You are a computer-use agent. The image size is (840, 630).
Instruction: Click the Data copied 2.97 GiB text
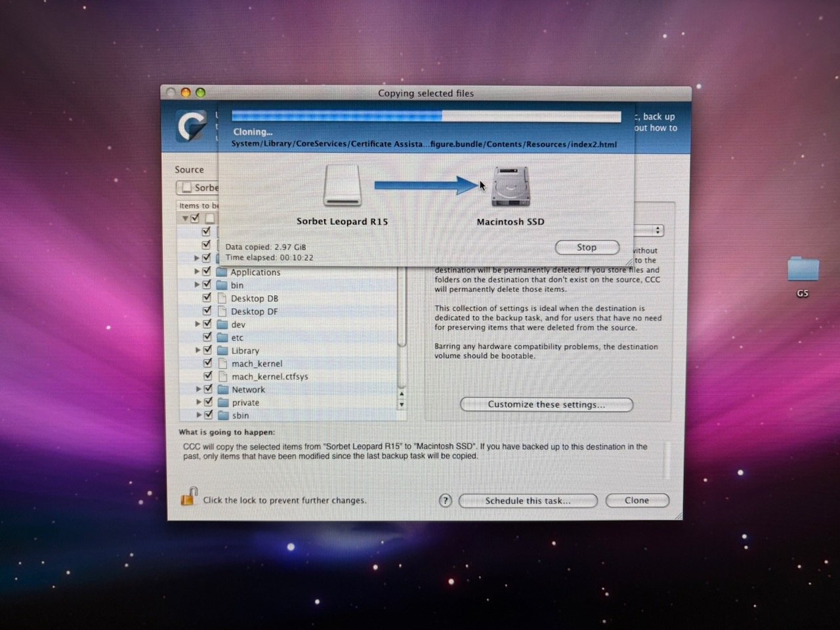pos(266,247)
